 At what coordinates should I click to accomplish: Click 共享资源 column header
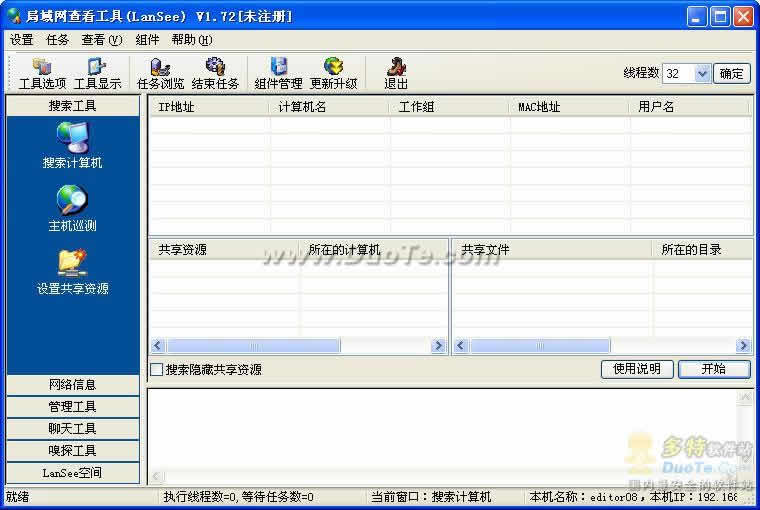pyautogui.click(x=225, y=250)
